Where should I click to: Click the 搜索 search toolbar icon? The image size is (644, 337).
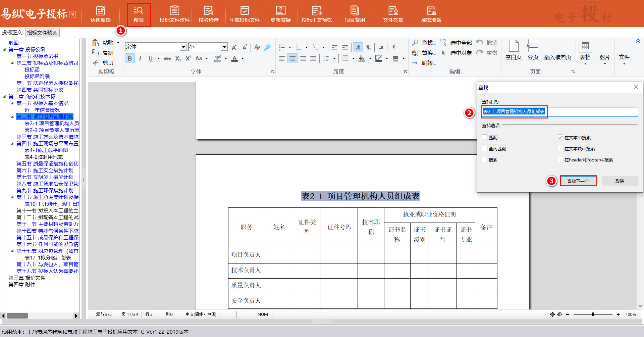(139, 14)
